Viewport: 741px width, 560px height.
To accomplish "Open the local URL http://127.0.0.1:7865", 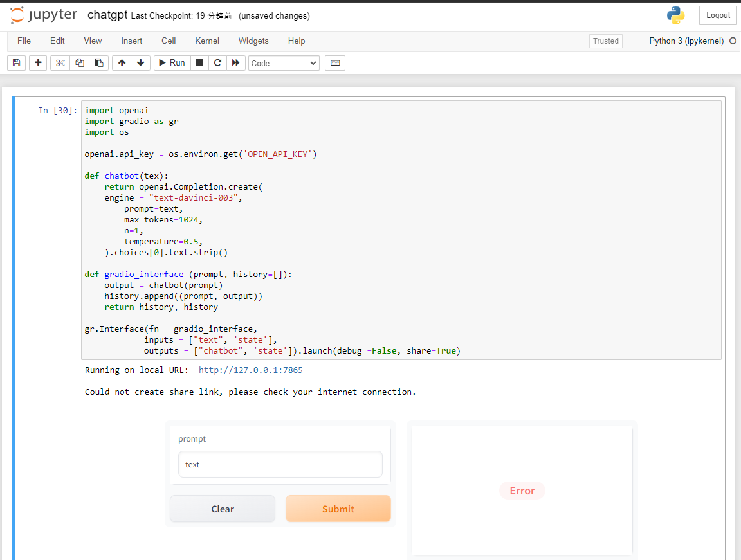I will pyautogui.click(x=250, y=370).
